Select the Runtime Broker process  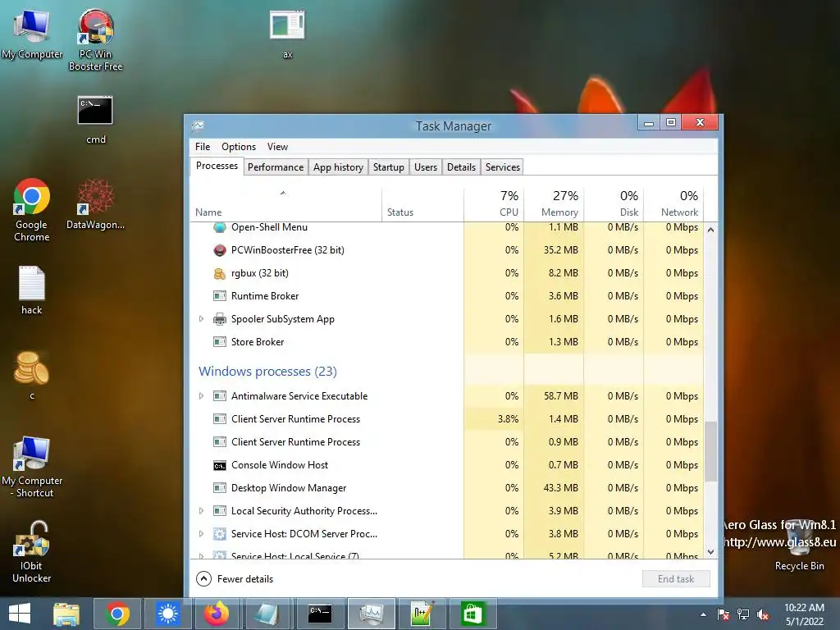click(447, 295)
